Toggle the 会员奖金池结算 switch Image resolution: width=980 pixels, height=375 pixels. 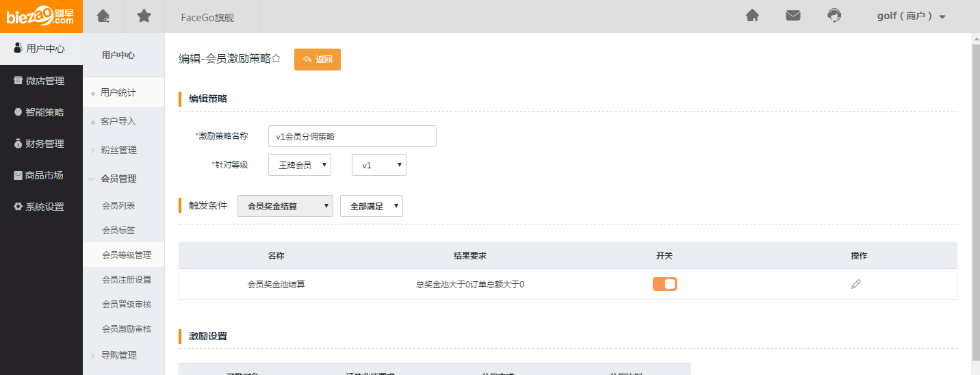click(x=665, y=284)
